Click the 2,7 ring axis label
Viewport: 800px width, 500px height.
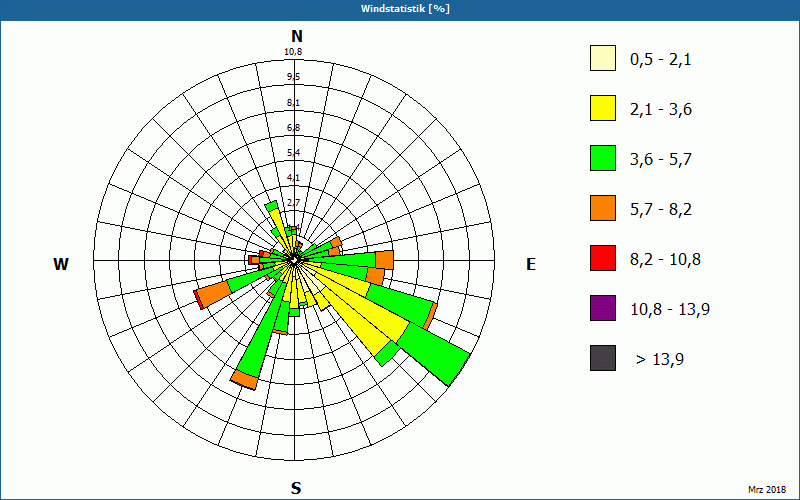click(293, 203)
